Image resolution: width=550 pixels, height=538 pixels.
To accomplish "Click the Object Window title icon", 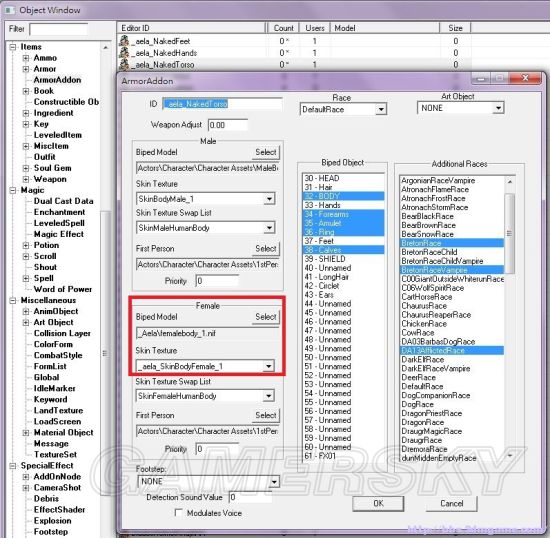I will point(9,10).
